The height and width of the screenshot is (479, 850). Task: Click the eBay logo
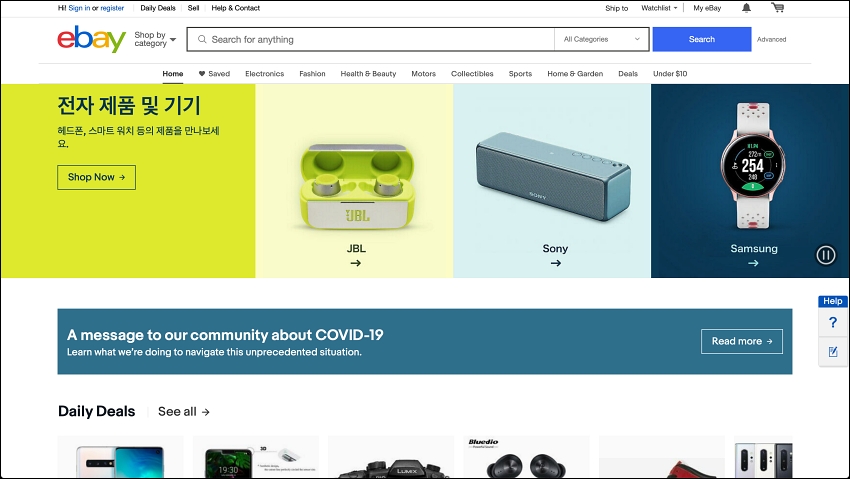click(x=92, y=39)
